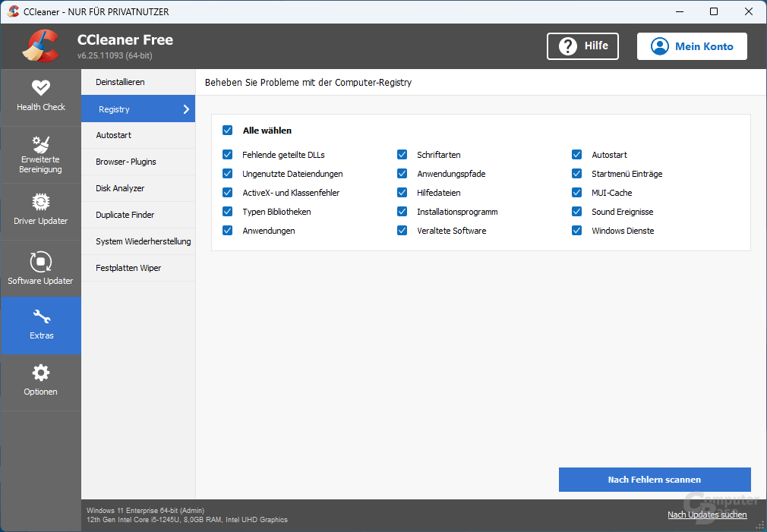Viewport: 767px width, 532px height.
Task: Uncheck Fehlende geteilte DLLs
Action: 228,155
